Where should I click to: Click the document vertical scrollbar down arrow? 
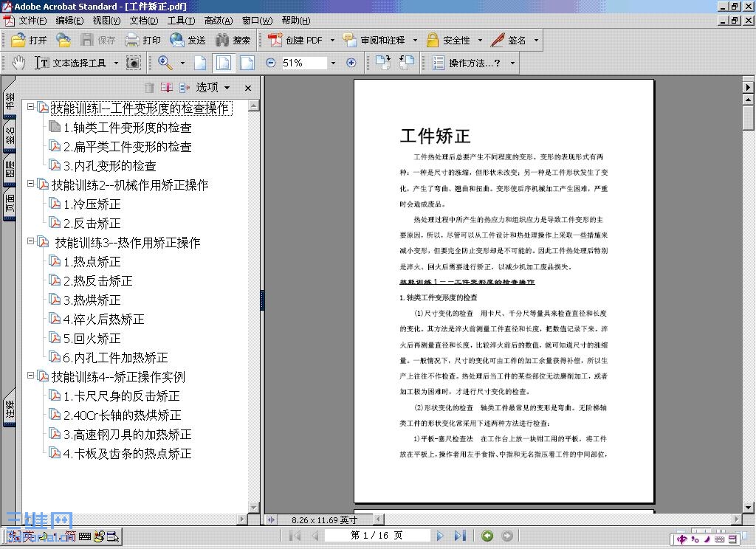tap(748, 508)
